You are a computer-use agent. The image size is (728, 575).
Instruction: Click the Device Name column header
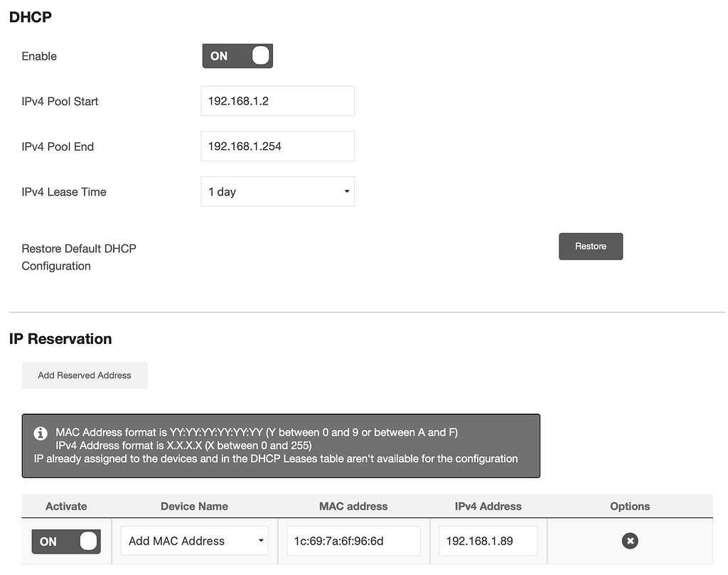click(194, 506)
